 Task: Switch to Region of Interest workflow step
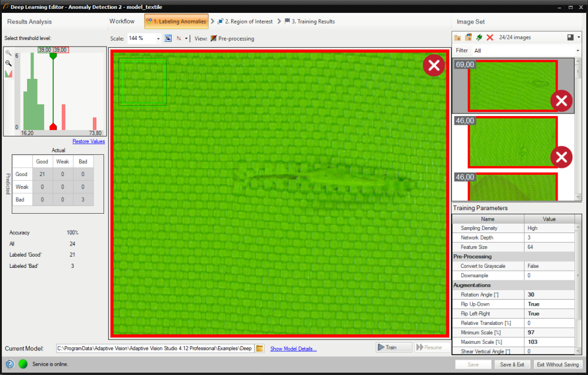point(245,22)
